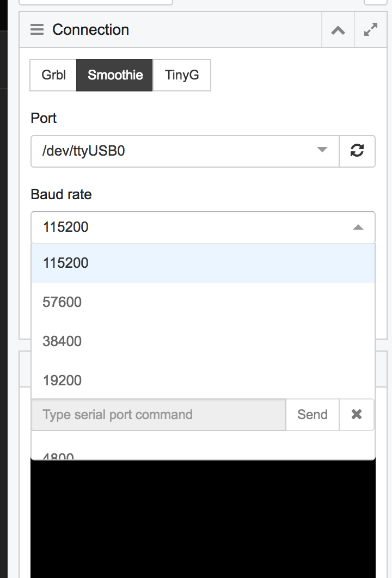Select the Smoothie controller type

tap(115, 75)
